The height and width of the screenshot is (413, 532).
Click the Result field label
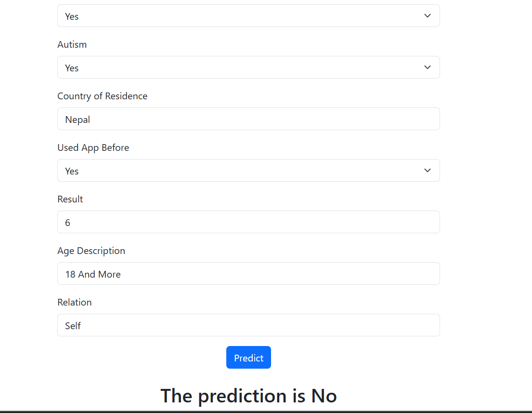(x=70, y=199)
